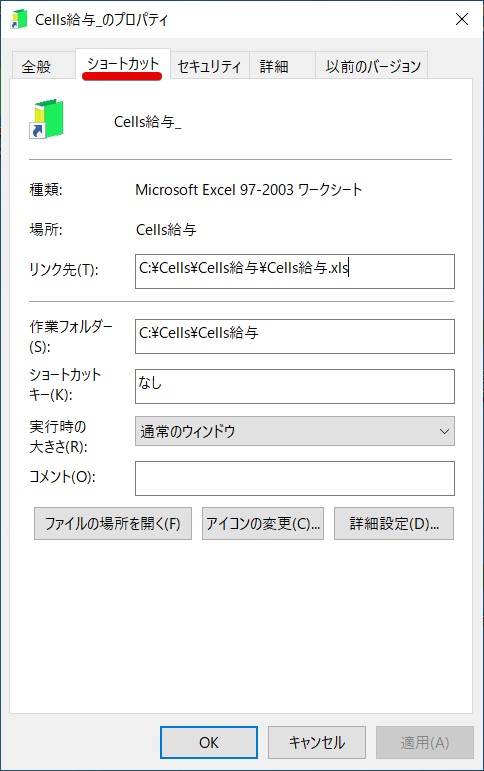This screenshot has height=771, width=484.
Task: Switch to the セキュリティ tab
Action: click(x=210, y=66)
